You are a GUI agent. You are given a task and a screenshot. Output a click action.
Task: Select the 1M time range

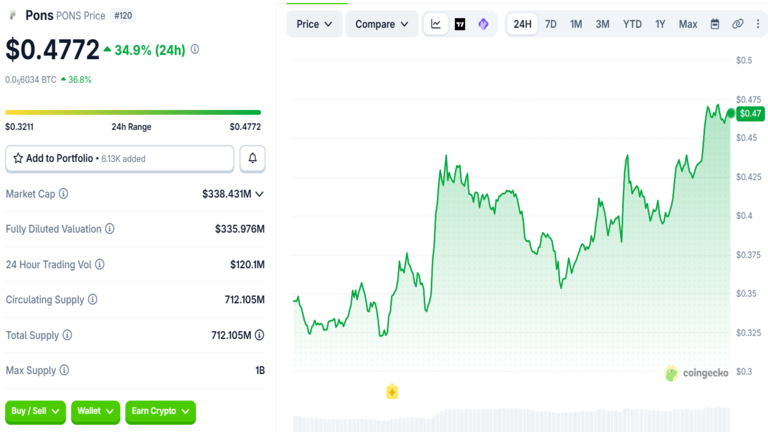576,24
